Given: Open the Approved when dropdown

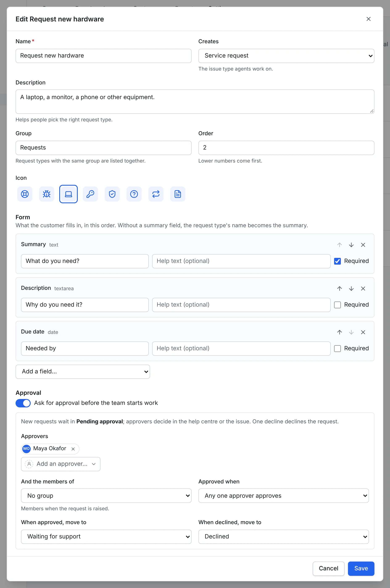Looking at the screenshot, I should (283, 496).
